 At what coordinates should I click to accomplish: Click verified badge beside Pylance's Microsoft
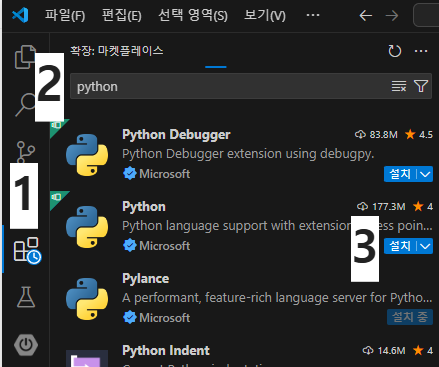(x=130, y=318)
